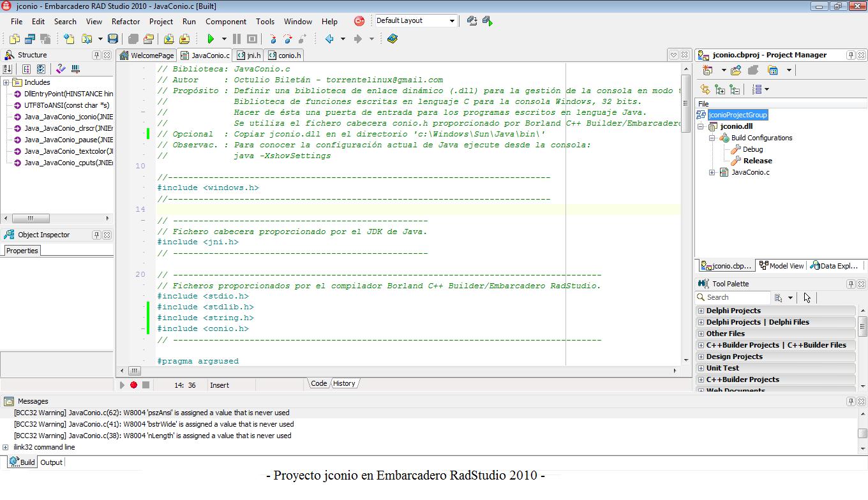This screenshot has height=500, width=868.
Task: Open the Default Layout dropdown
Action: [x=452, y=20]
